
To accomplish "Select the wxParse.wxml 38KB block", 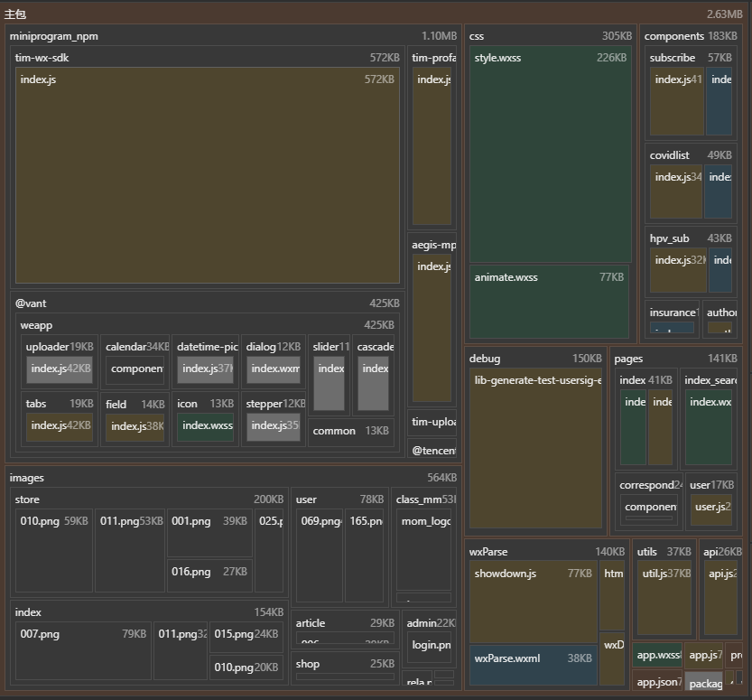I will tap(534, 666).
